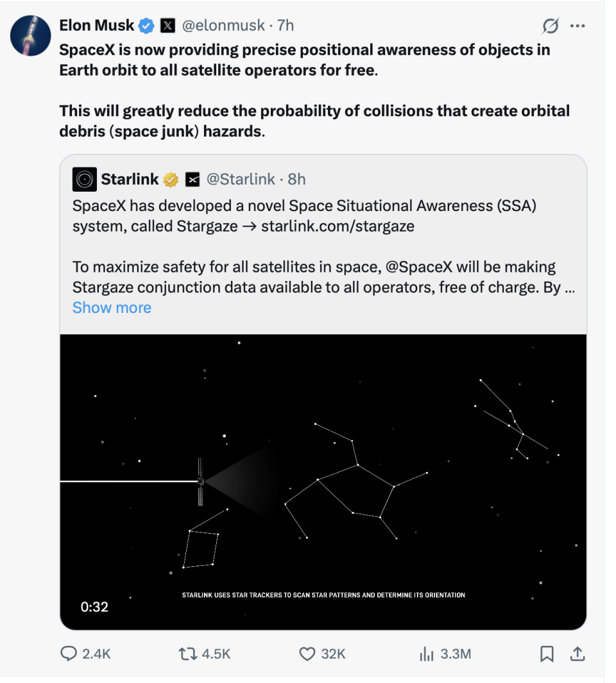Open the Grok explain icon
The width and height of the screenshot is (616, 683).
tap(551, 26)
